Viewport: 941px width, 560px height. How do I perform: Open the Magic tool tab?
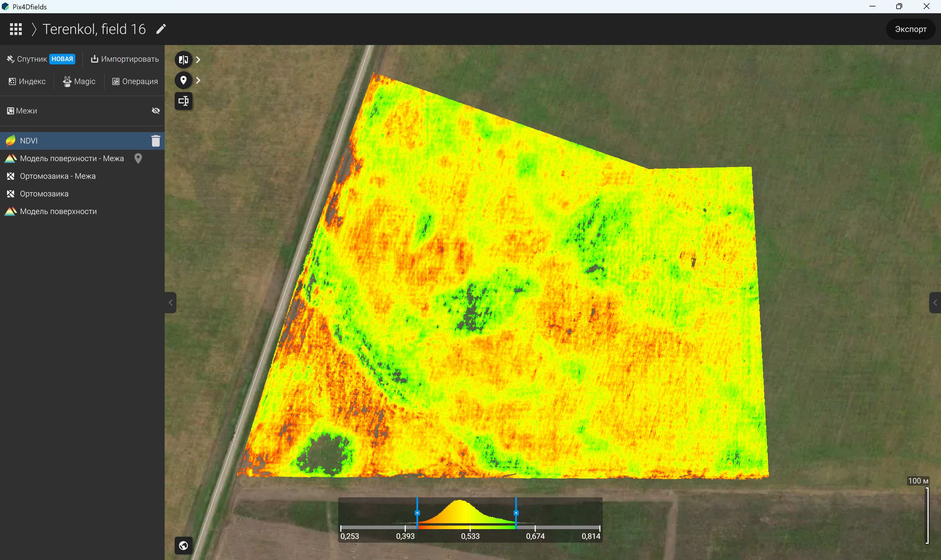(79, 81)
